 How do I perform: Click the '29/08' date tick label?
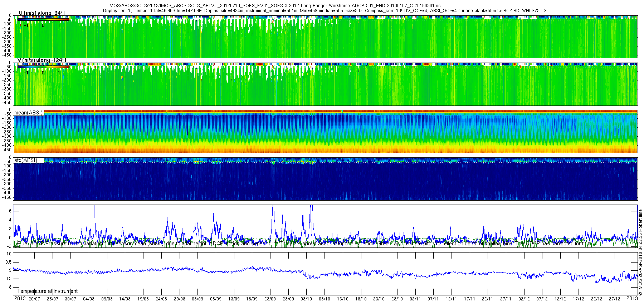180,299
